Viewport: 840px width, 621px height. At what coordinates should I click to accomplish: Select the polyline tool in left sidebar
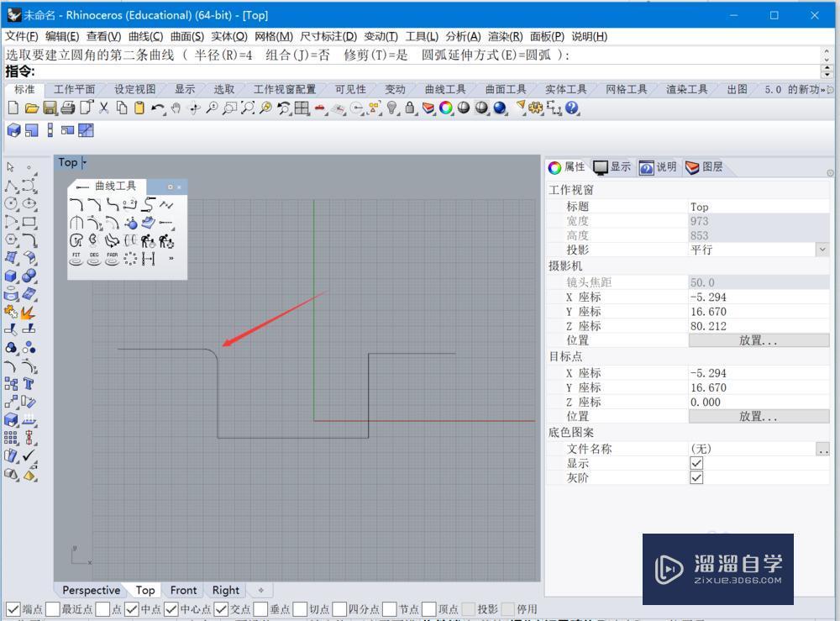click(11, 186)
